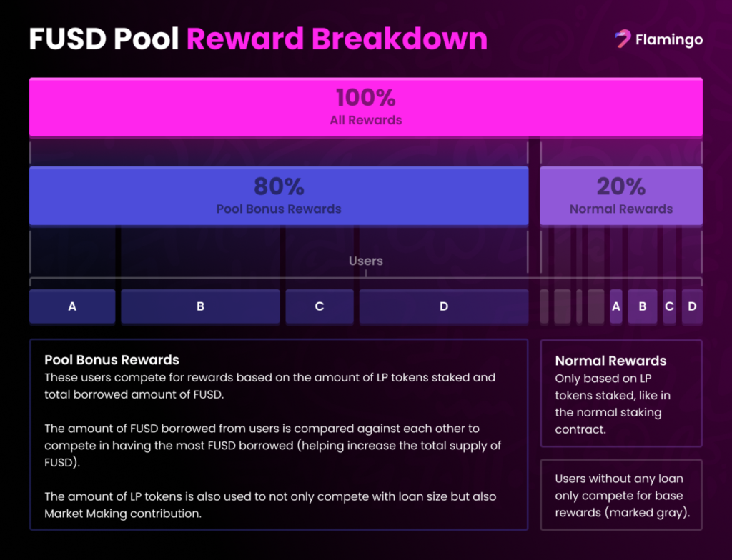732x560 pixels.
Task: Click the small purple B block under Normal Rewards
Action: [x=642, y=306]
